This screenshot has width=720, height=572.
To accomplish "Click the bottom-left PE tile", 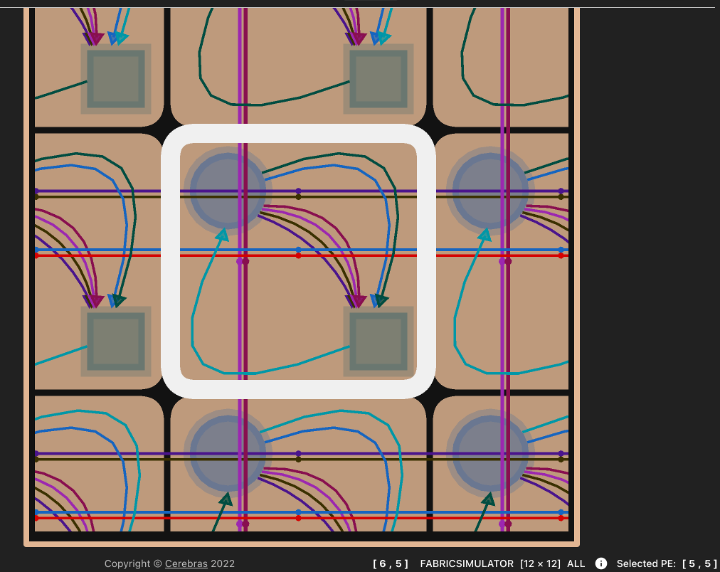I will [99, 464].
